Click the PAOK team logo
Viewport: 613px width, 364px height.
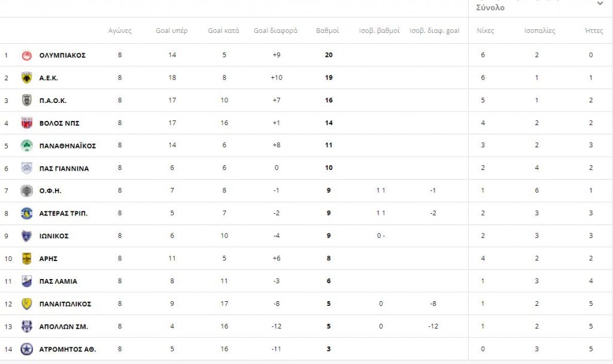(x=26, y=101)
